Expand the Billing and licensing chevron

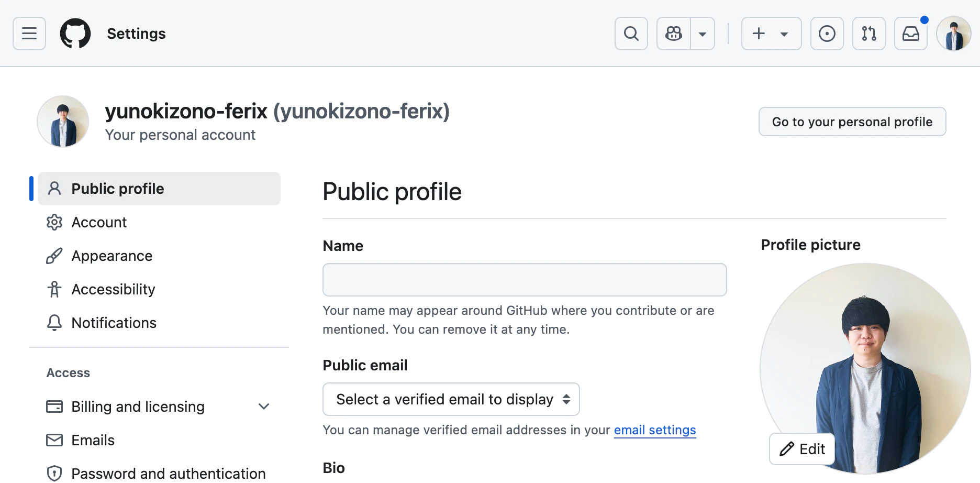click(x=264, y=407)
